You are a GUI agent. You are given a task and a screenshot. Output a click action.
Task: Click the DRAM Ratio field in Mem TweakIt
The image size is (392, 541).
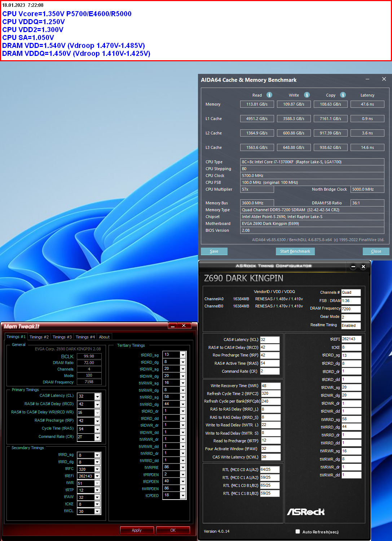89,363
